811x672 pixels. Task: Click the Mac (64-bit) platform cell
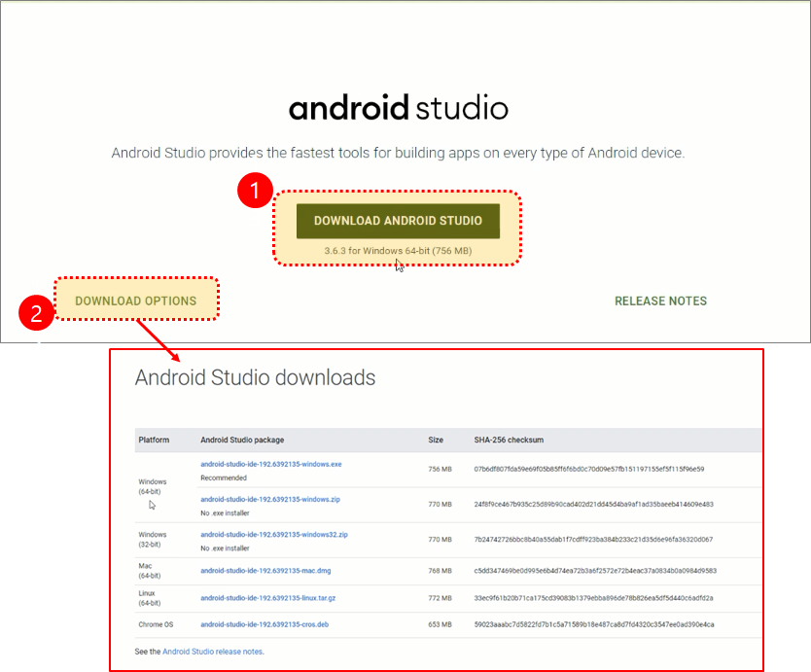tap(150, 571)
